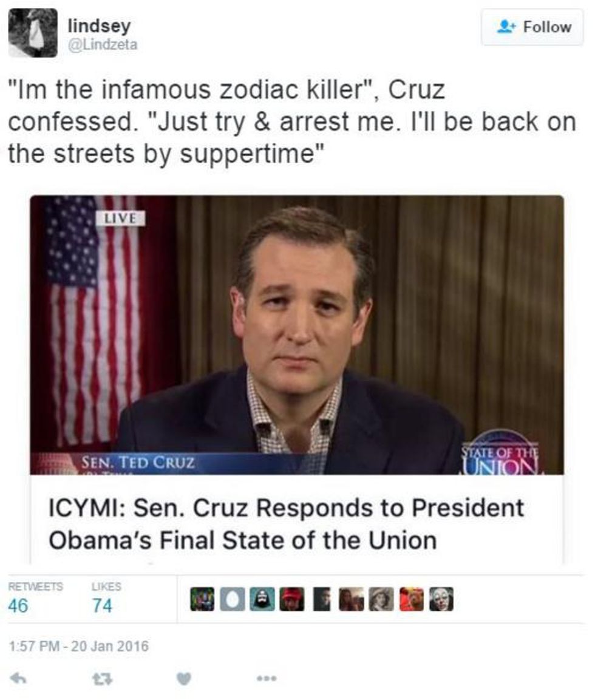Click the Ted Cruz video preview image
This screenshot has width=595, height=700.
pos(297,335)
